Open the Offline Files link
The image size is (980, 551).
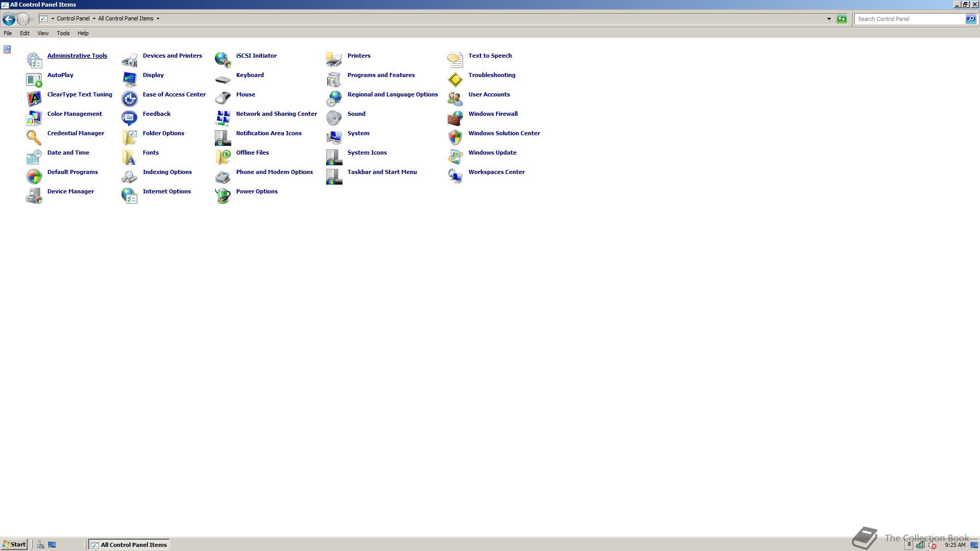point(253,153)
